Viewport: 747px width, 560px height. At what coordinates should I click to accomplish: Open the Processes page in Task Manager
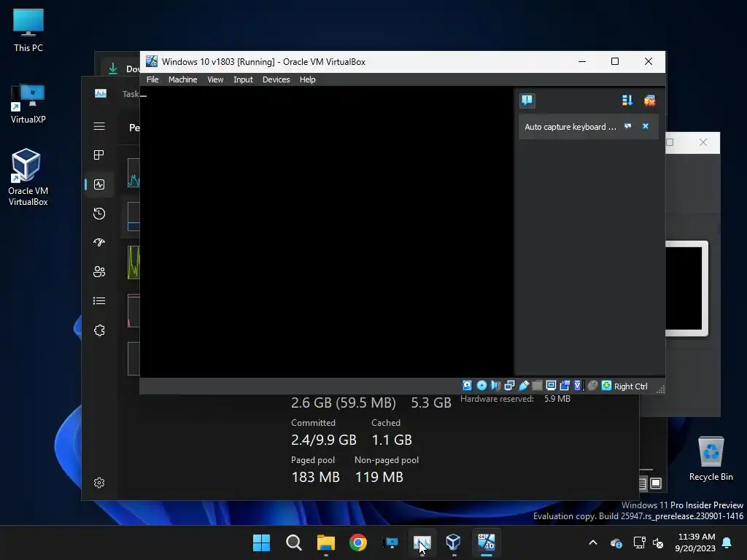[x=99, y=155]
